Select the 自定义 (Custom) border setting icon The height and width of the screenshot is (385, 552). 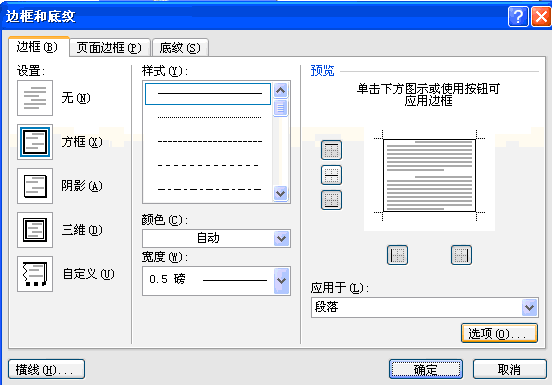coord(35,274)
